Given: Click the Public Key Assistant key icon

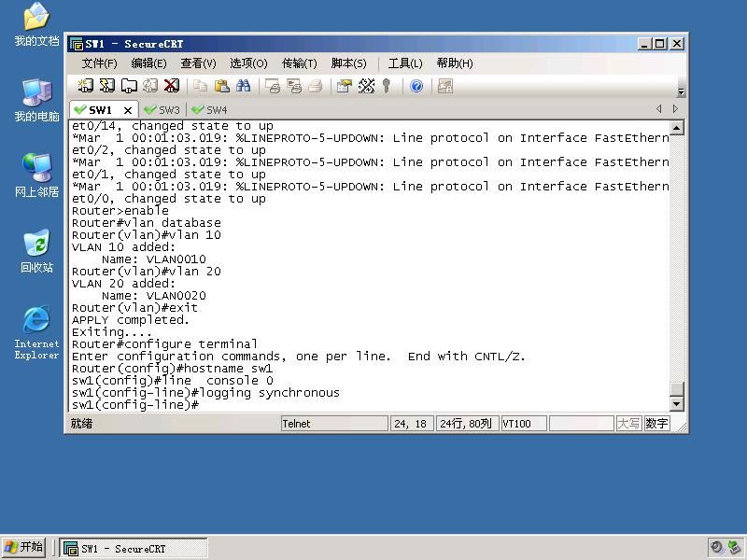Looking at the screenshot, I should (x=387, y=86).
